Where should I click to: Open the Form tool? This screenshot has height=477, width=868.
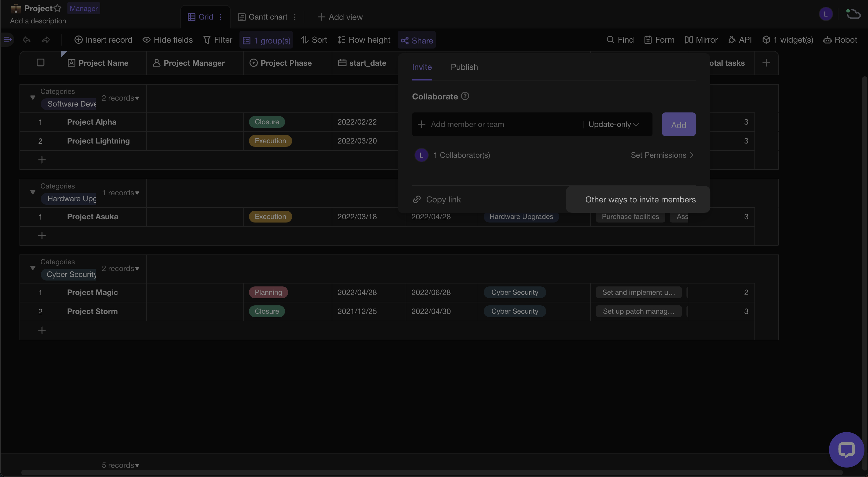coord(659,40)
